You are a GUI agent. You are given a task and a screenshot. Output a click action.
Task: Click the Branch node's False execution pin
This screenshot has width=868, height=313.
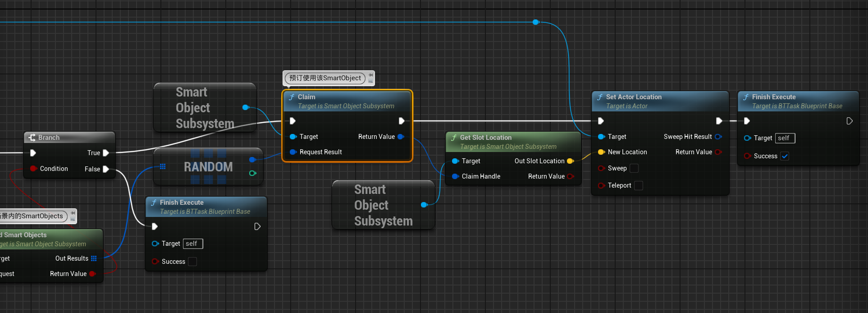coord(106,169)
